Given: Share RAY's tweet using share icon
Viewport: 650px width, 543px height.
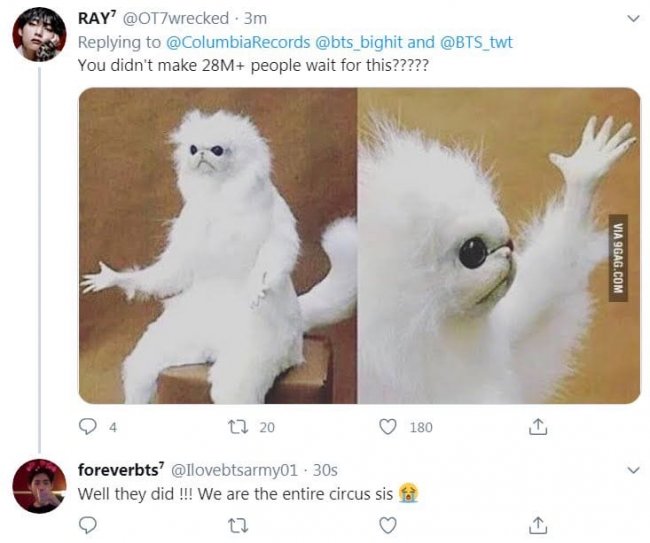Looking at the screenshot, I should (538, 427).
